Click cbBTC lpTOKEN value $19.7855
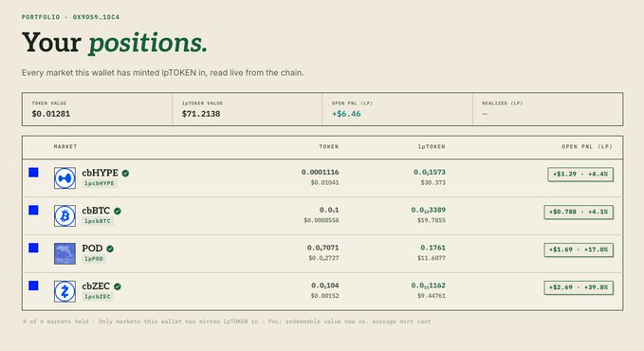Screen dimensions: 644x351 pos(432,220)
